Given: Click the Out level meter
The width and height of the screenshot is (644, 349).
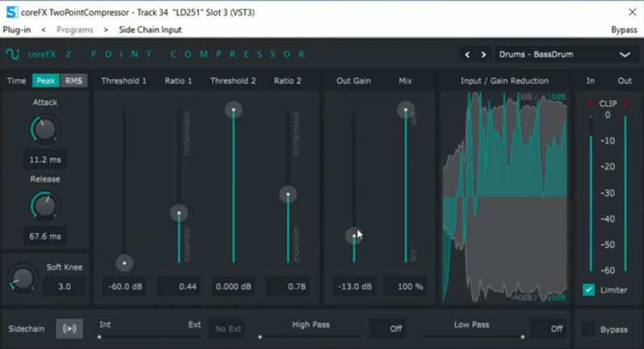Looking at the screenshot, I should 625,194.
